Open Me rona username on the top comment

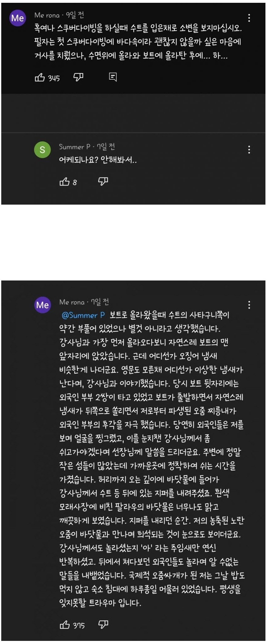(47, 15)
